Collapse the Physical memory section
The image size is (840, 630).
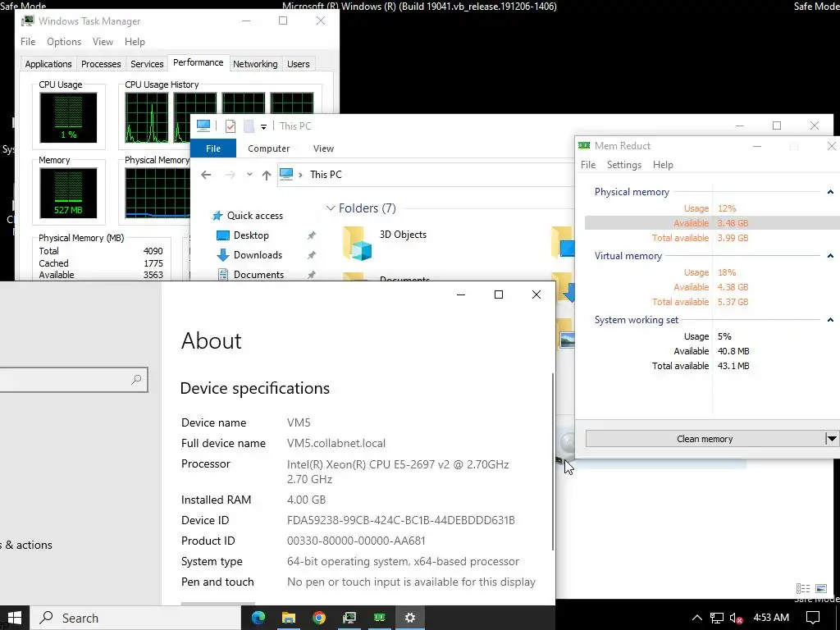pos(830,192)
